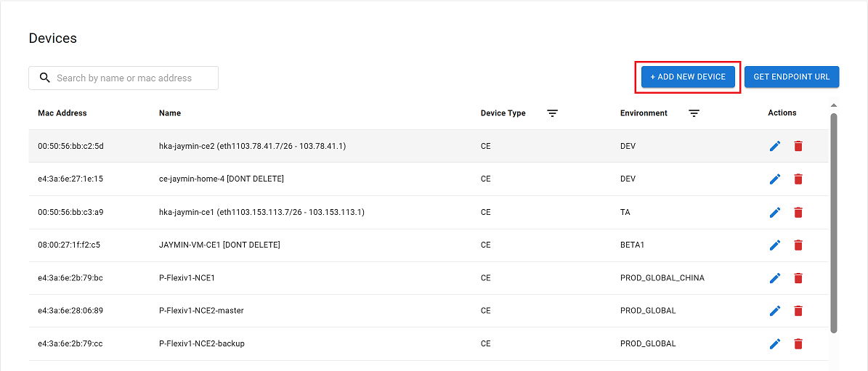This screenshot has width=868, height=371.
Task: Edit ce-jaymin-home-4 device entry
Action: coord(775,179)
